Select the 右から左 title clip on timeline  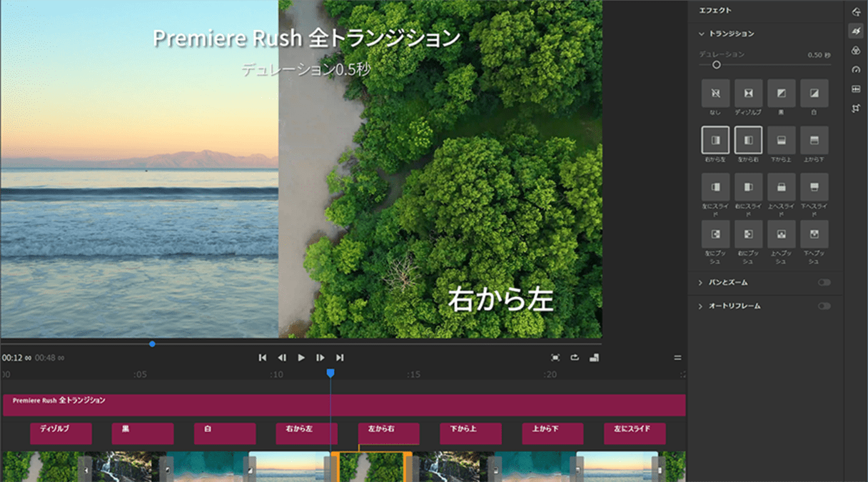click(307, 433)
